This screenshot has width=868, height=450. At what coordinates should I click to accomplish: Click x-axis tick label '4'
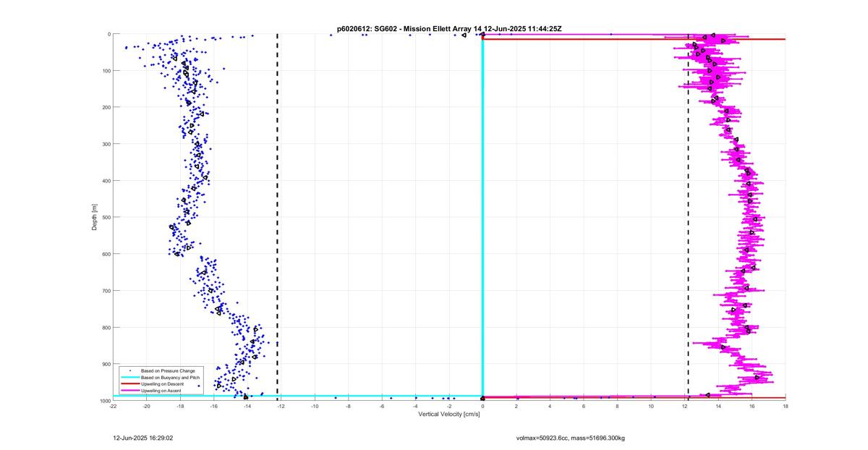pos(550,407)
